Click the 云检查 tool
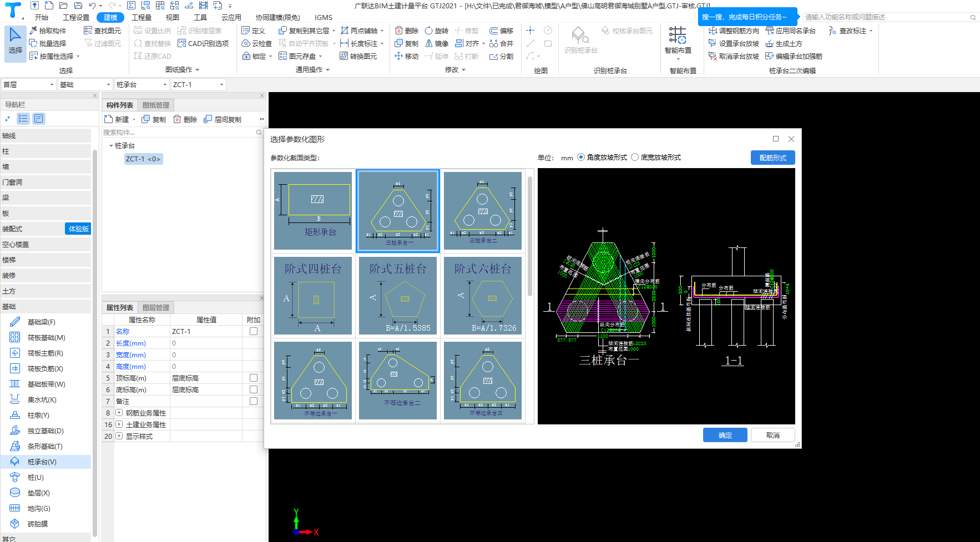 click(x=257, y=43)
